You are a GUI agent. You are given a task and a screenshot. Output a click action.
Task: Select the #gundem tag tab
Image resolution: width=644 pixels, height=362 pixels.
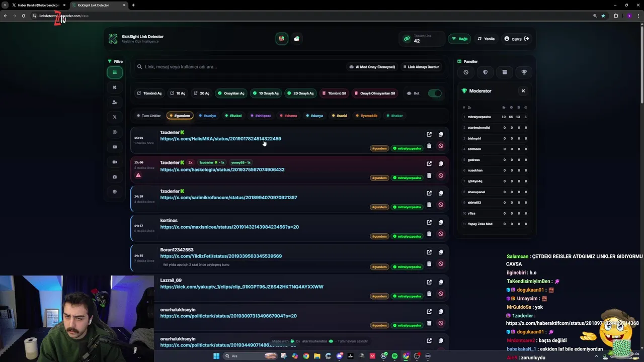(x=180, y=116)
